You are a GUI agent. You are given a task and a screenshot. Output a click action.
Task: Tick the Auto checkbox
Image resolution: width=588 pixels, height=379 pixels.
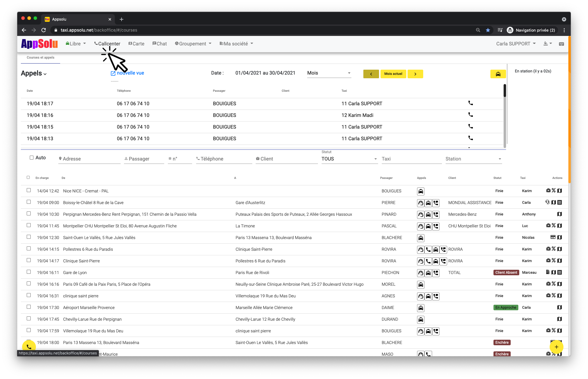click(x=32, y=157)
